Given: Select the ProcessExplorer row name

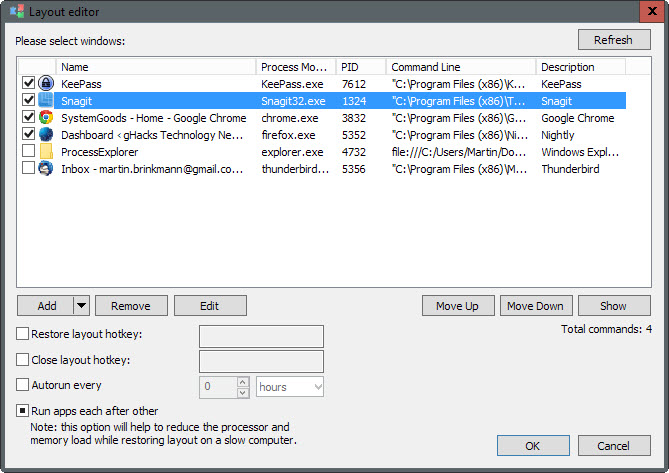Looking at the screenshot, I should (x=99, y=152).
